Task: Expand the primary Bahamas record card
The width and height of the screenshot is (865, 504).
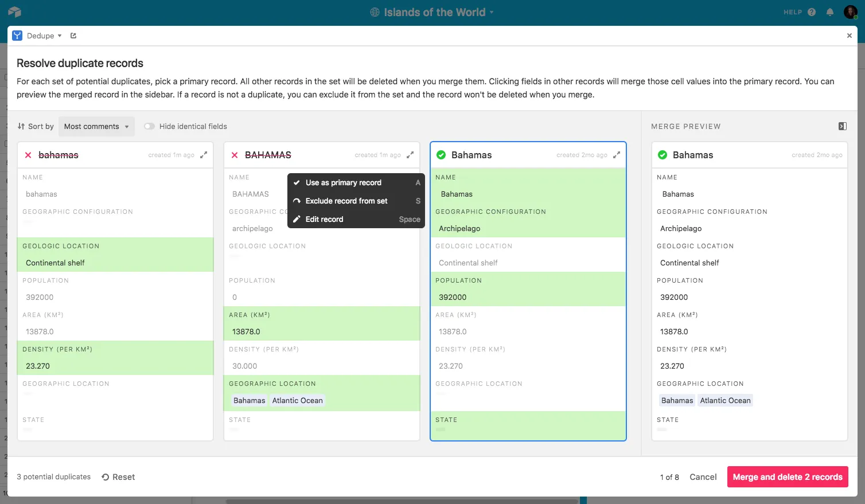Action: pyautogui.click(x=617, y=155)
